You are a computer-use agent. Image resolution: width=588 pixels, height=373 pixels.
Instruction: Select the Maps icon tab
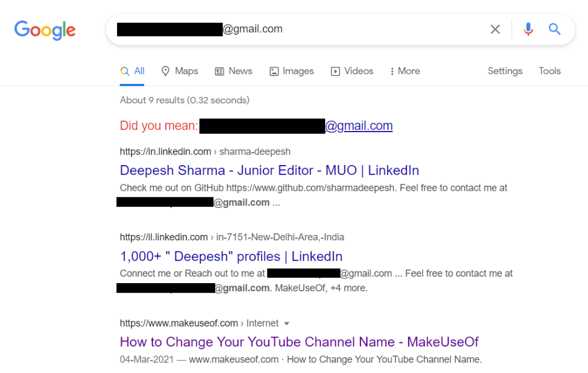point(165,70)
